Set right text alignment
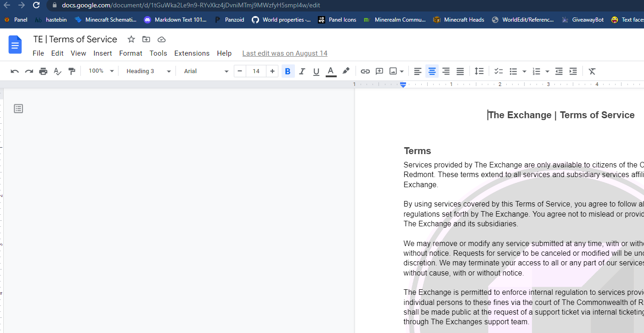644x333 pixels. [x=446, y=71]
